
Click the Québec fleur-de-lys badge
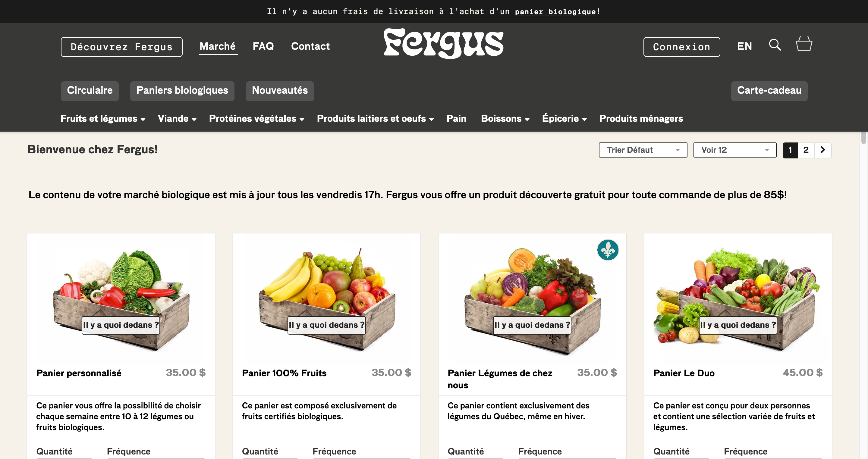pyautogui.click(x=608, y=250)
